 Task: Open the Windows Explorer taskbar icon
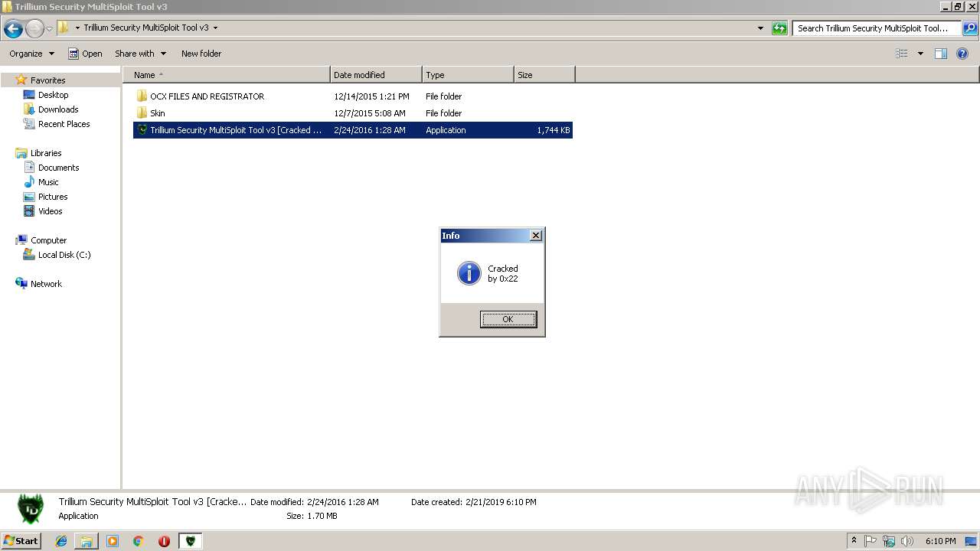[87, 541]
